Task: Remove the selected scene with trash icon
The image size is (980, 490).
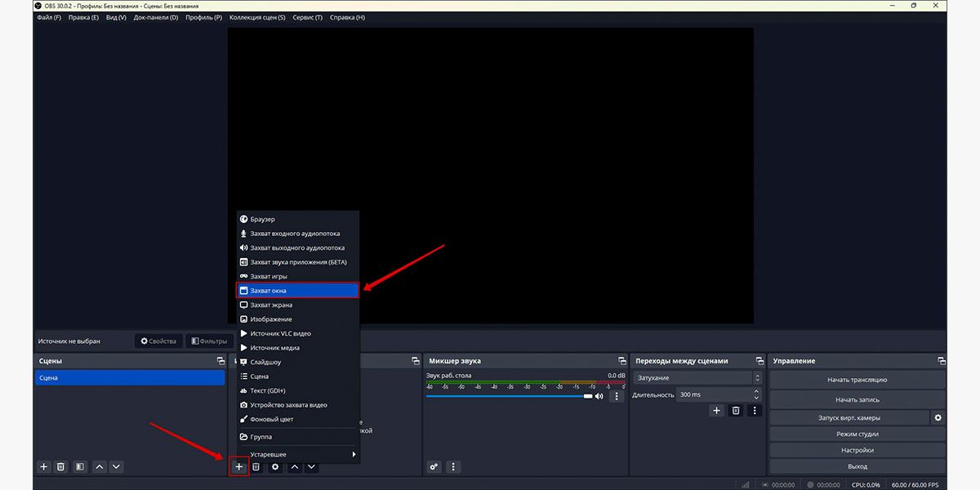Action: coord(60,466)
